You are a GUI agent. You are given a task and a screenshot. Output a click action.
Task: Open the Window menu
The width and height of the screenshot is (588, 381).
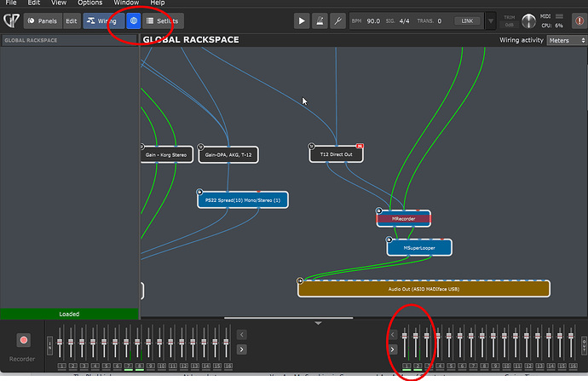[x=126, y=3]
